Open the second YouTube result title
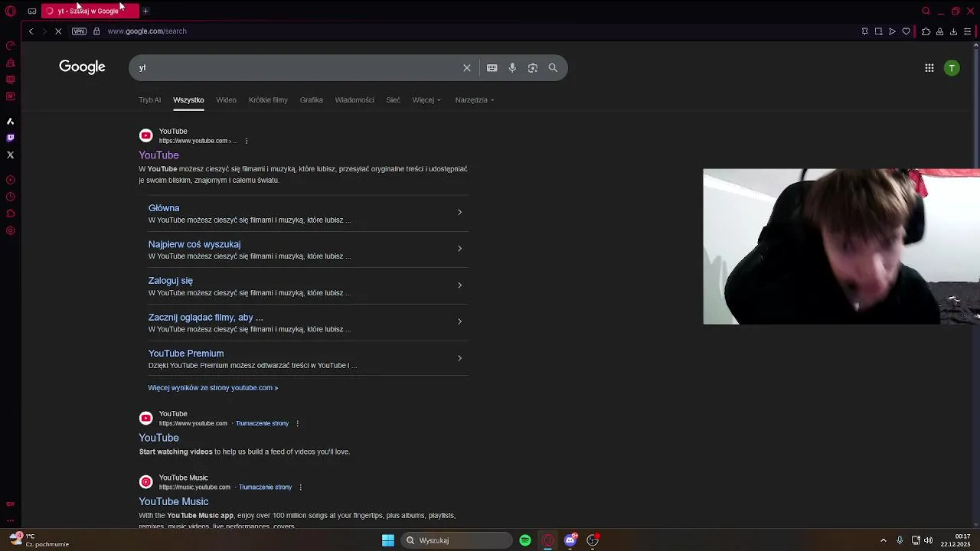The width and height of the screenshot is (980, 551). click(x=158, y=438)
